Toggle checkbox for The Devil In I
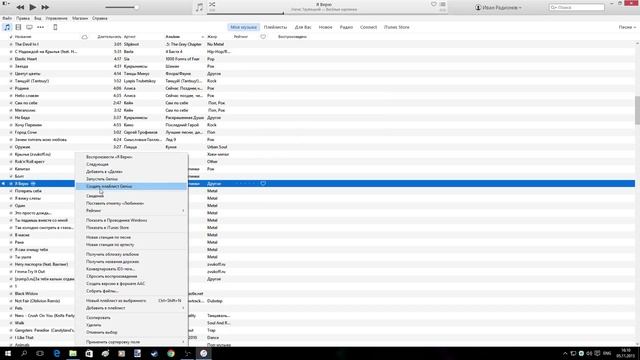Screen dimensions: 640x360 coord(11,44)
